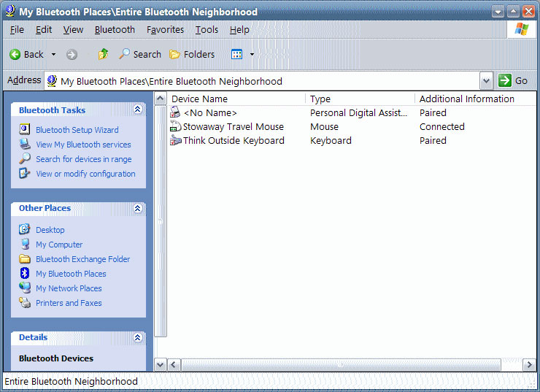Image resolution: width=540 pixels, height=392 pixels.
Task: Select 'Personal Digital Assist...' type cell
Action: pyautogui.click(x=358, y=112)
